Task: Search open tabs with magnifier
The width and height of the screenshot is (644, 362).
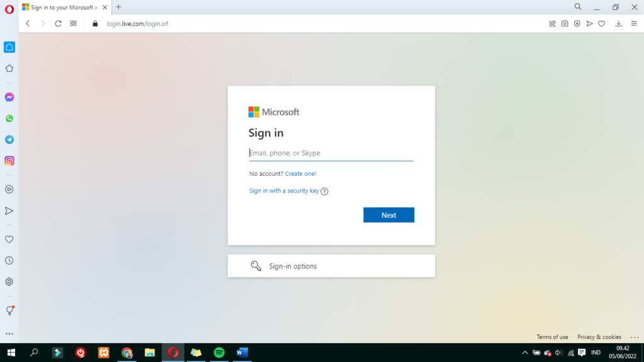Action: pyautogui.click(x=578, y=7)
